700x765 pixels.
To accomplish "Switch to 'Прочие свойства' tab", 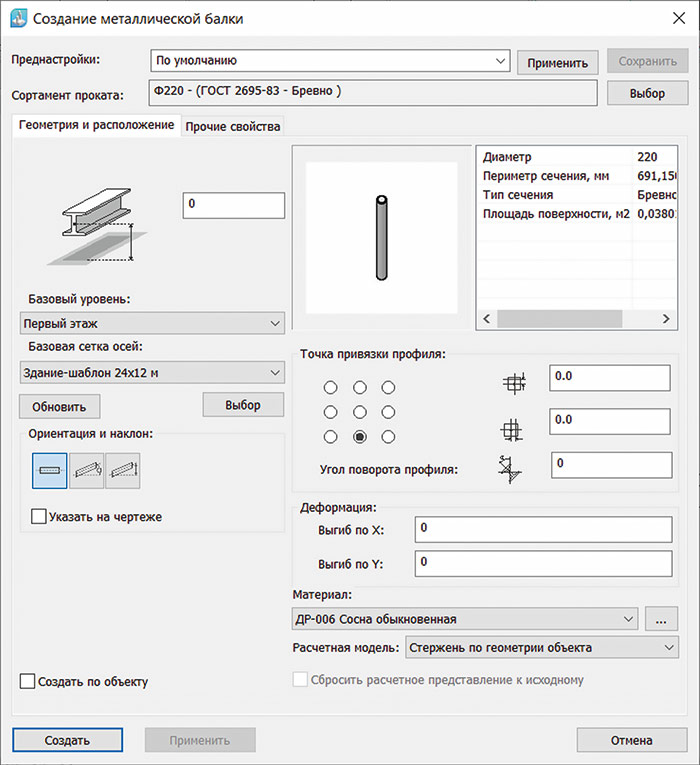I will click(233, 126).
